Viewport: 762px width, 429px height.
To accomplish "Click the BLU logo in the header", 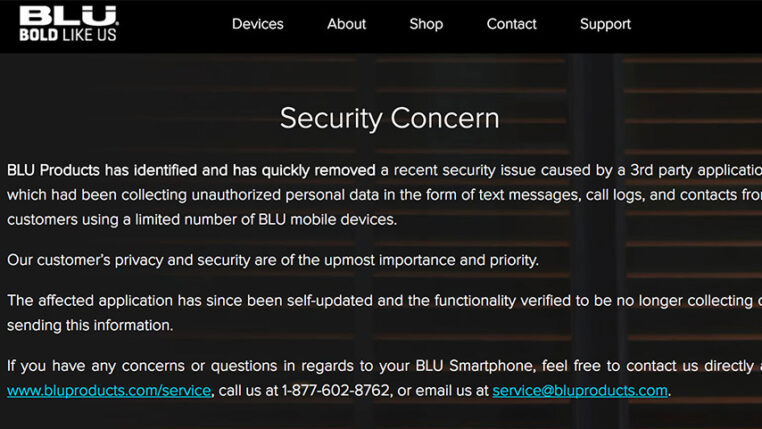I will coord(68,16).
